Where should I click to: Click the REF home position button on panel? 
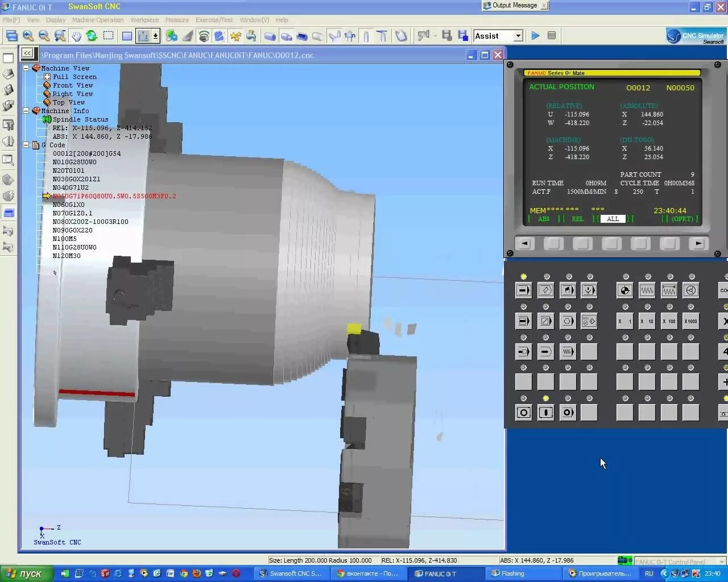[x=624, y=290]
